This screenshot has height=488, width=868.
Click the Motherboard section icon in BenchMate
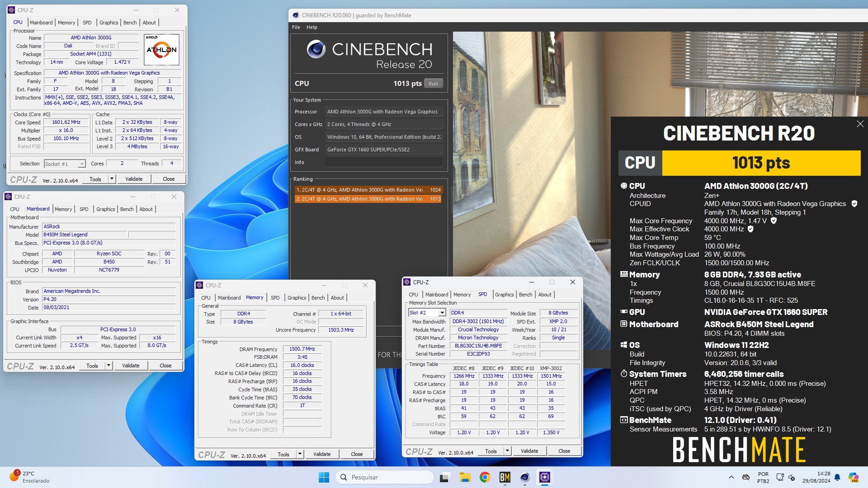(624, 324)
